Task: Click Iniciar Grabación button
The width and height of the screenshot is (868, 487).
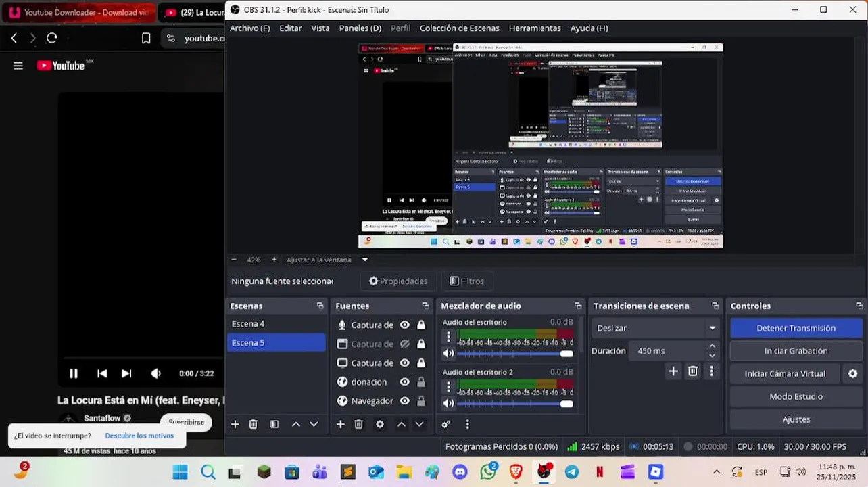Action: click(796, 351)
